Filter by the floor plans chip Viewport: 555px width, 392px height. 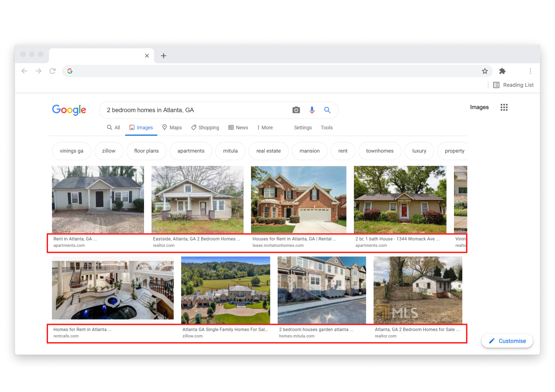click(146, 151)
